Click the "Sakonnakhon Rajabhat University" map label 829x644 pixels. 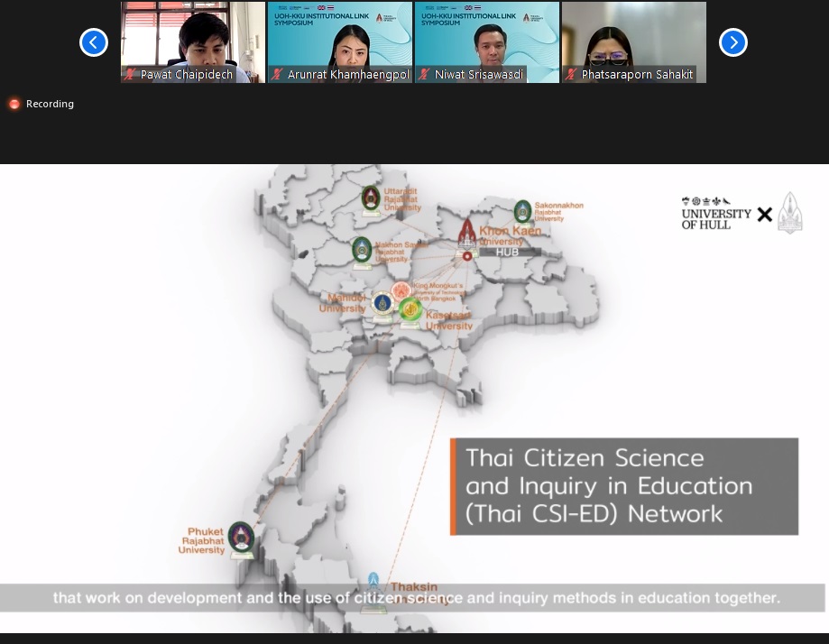click(x=559, y=211)
